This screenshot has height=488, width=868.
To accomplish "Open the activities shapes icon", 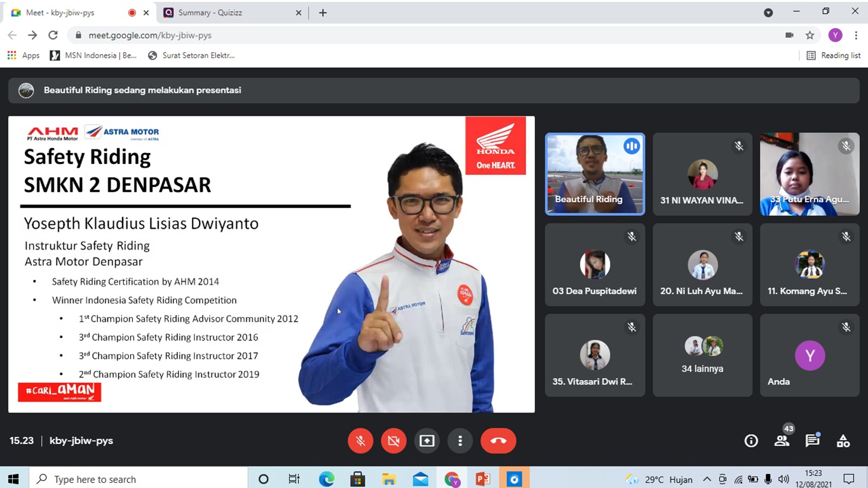I will pyautogui.click(x=843, y=441).
